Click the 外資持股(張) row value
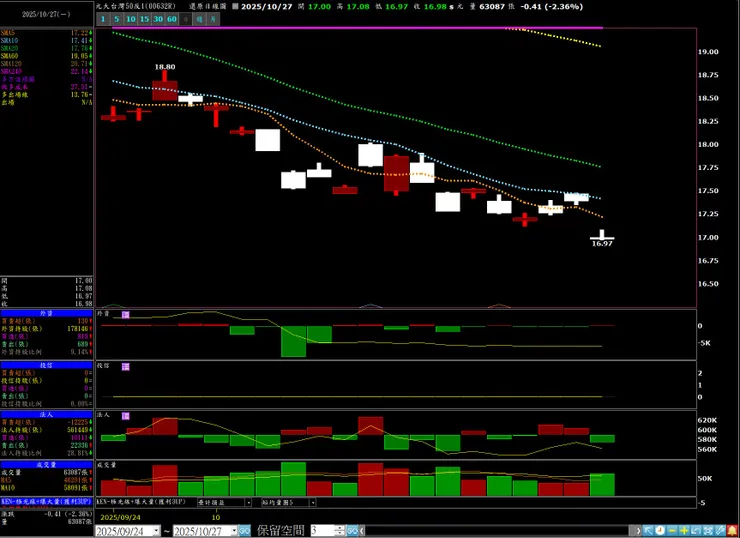This screenshot has width=740, height=538. [78, 329]
